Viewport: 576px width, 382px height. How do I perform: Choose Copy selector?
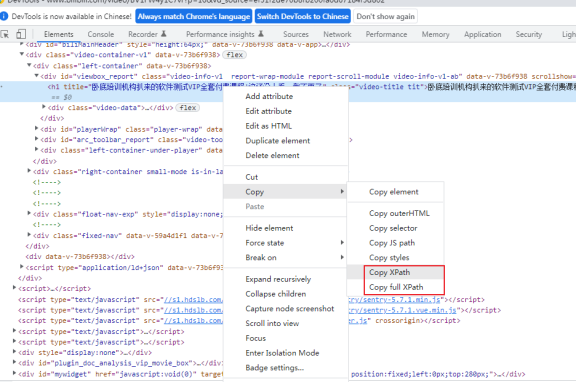click(395, 228)
